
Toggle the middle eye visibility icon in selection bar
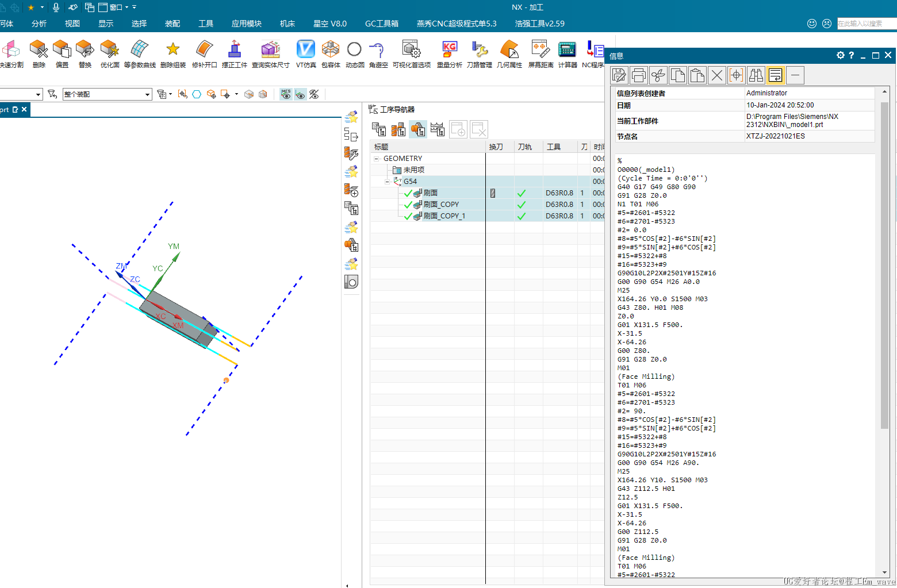point(300,94)
